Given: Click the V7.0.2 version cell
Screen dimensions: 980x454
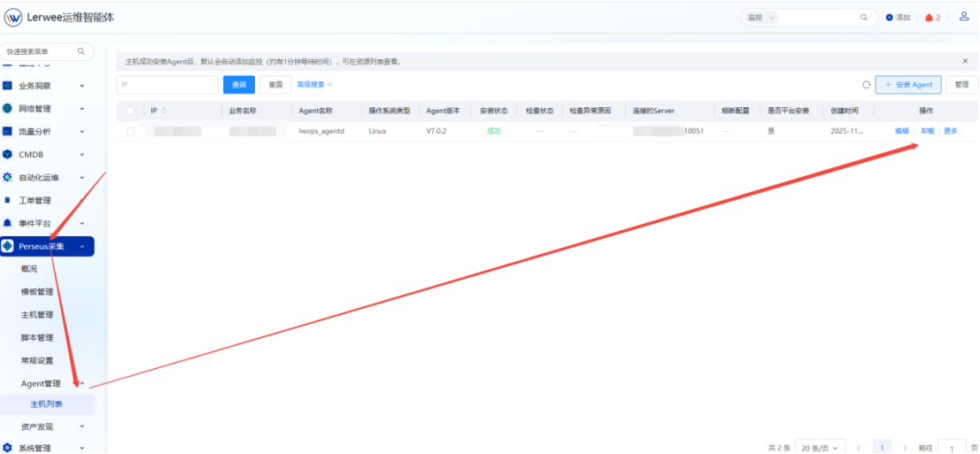Looking at the screenshot, I should point(438,131).
